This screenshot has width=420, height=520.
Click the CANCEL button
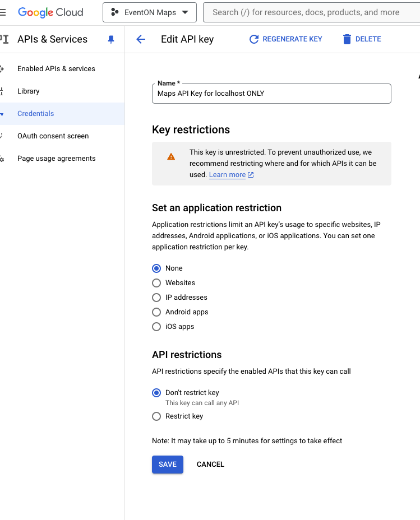[x=210, y=465]
